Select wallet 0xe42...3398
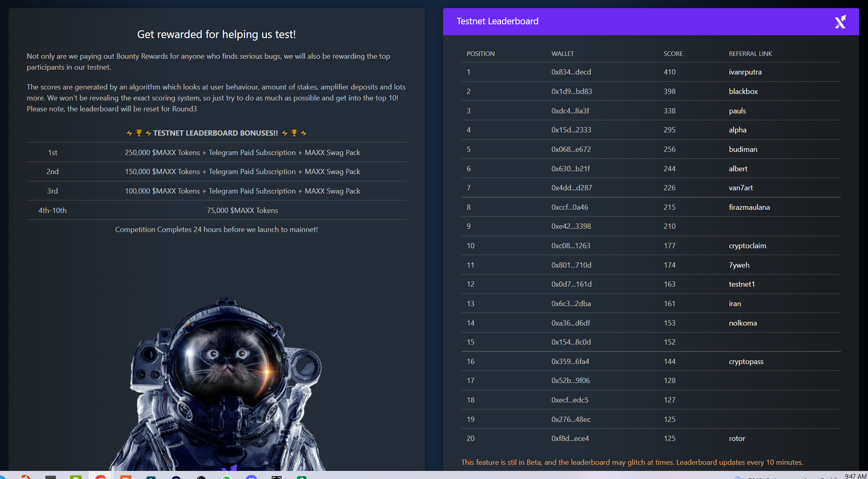The width and height of the screenshot is (868, 479). click(x=571, y=226)
